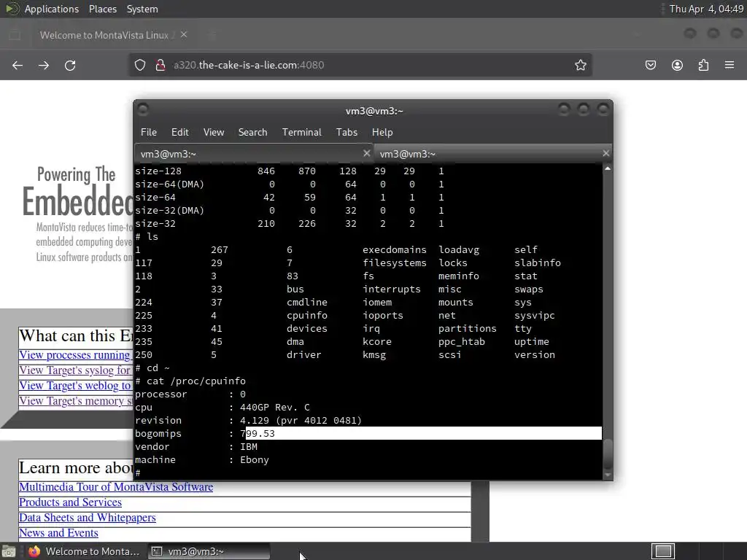Click the show desktop icon in the taskbar
747x560 pixels.
click(9, 551)
